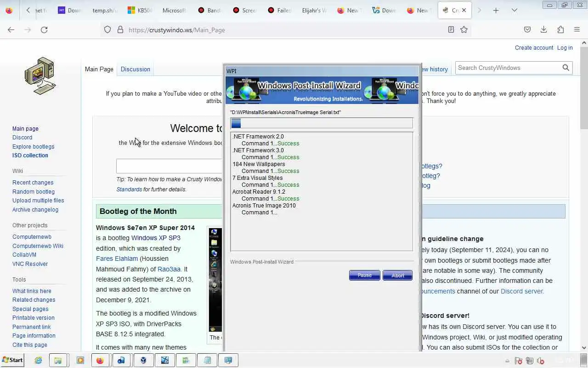Image resolution: width=588 pixels, height=368 pixels.
Task: Open the Firefox hamburger application menu
Action: click(577, 29)
